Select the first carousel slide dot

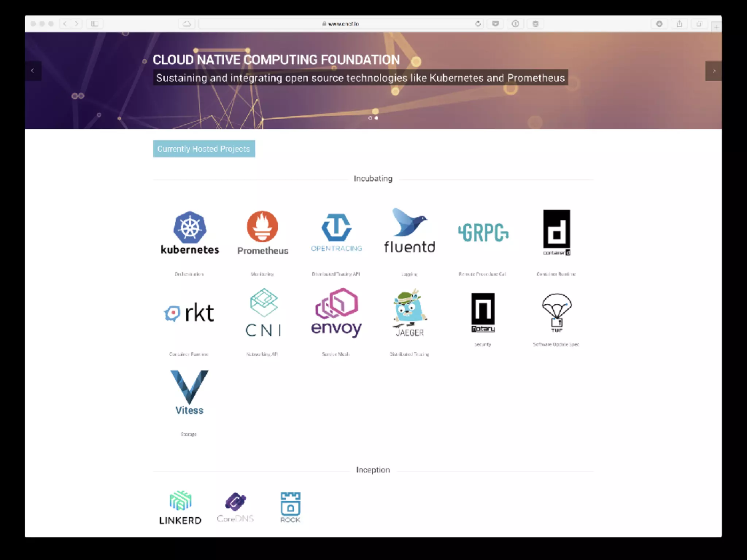[370, 118]
